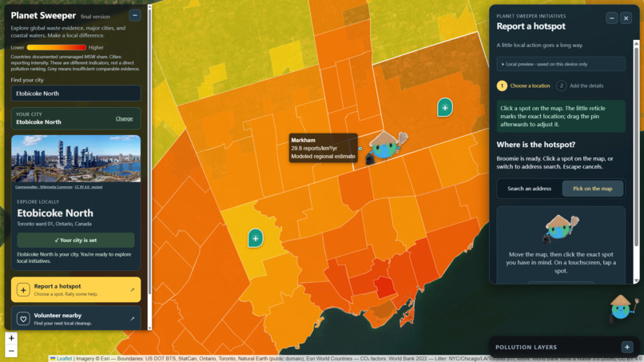Switch to Search an address mode
The width and height of the screenshot is (644, 362).
[529, 189]
